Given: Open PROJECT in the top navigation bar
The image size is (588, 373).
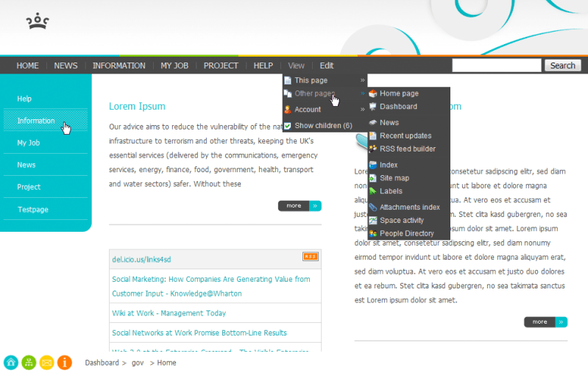Looking at the screenshot, I should [x=221, y=65].
